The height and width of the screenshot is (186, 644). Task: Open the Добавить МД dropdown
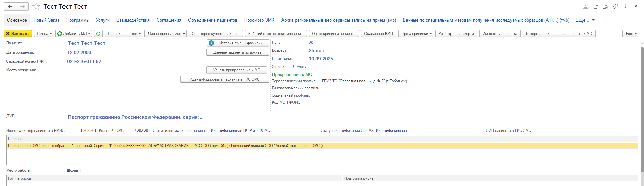(x=74, y=34)
